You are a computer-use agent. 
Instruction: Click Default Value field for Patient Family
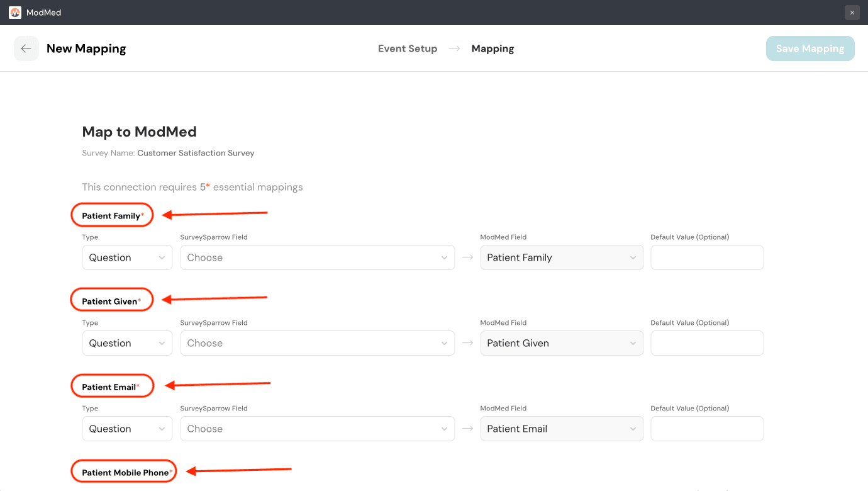[x=706, y=257]
